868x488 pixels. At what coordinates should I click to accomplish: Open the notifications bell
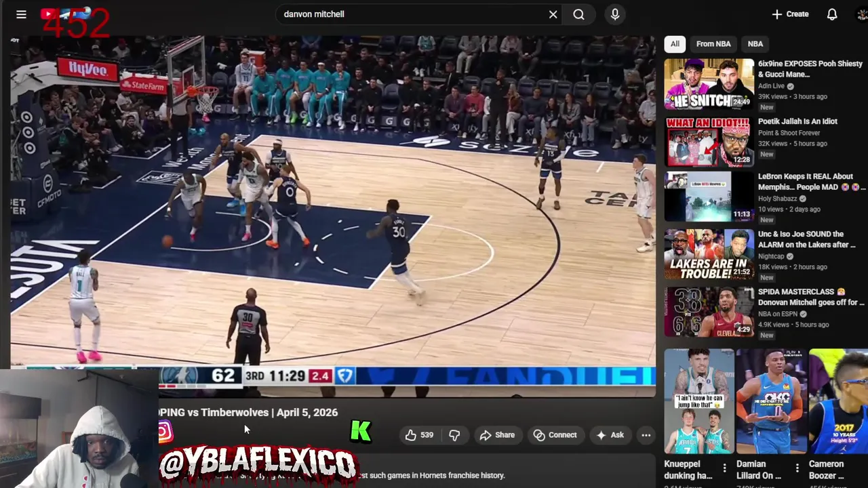click(x=832, y=14)
